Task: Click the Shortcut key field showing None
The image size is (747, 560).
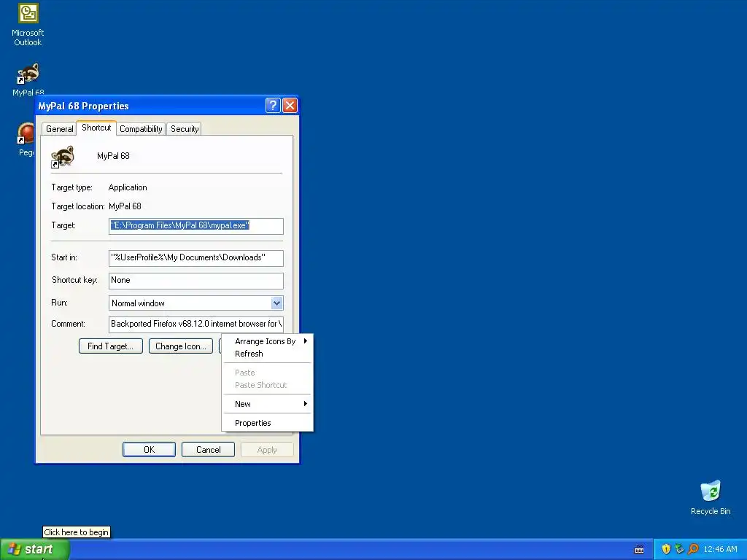Action: 196,281
